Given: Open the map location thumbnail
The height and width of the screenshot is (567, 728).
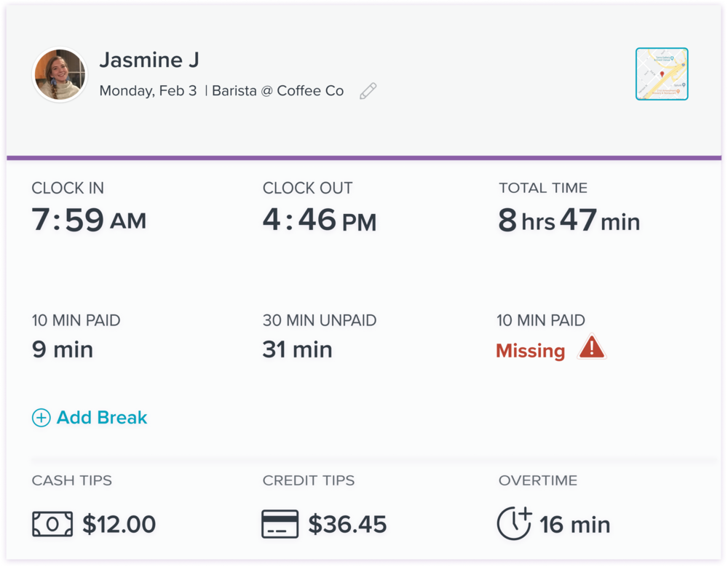Looking at the screenshot, I should click(x=662, y=74).
